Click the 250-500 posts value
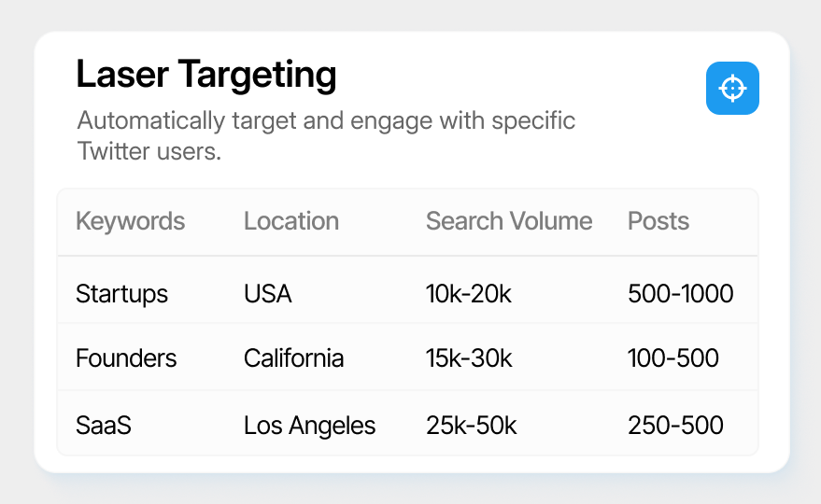Image resolution: width=821 pixels, height=504 pixels. tap(676, 425)
